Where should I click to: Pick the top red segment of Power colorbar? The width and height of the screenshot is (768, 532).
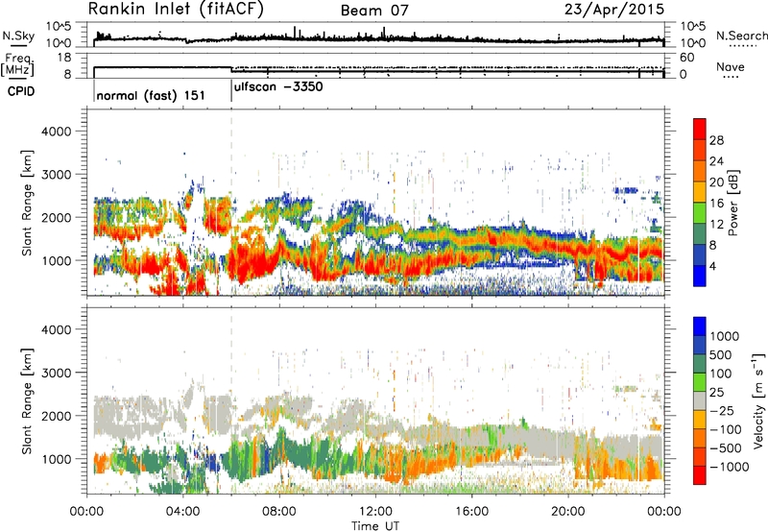(x=700, y=130)
